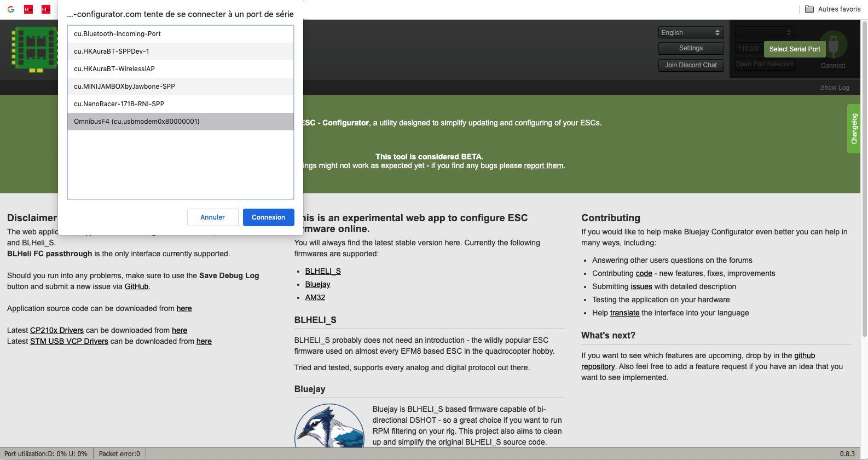Open the Autres favoris bookmarks folder
The width and height of the screenshot is (868, 460).
coord(832,9)
